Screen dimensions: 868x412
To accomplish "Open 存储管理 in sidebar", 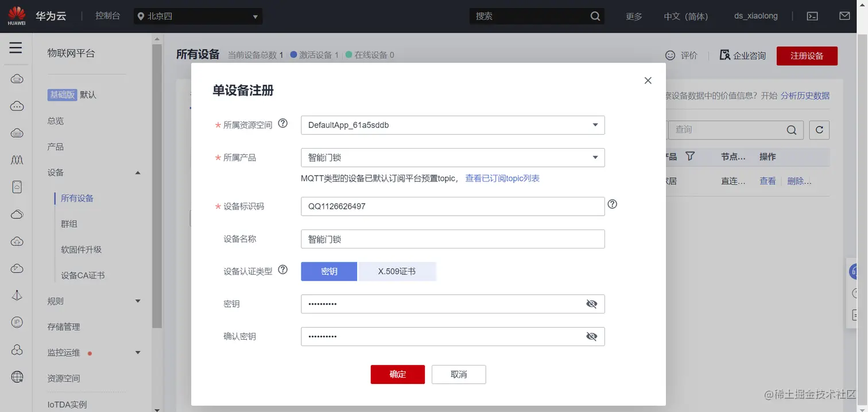I will [x=64, y=327].
